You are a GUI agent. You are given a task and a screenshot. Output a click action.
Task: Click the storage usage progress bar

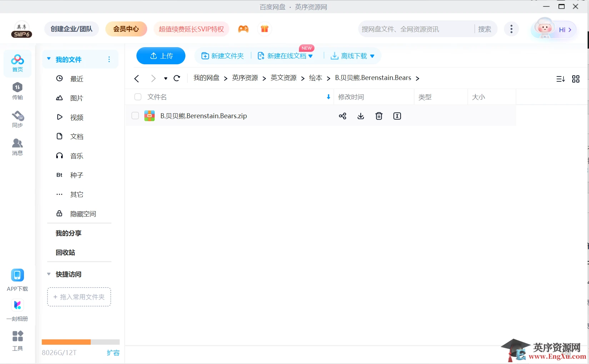[x=81, y=342]
